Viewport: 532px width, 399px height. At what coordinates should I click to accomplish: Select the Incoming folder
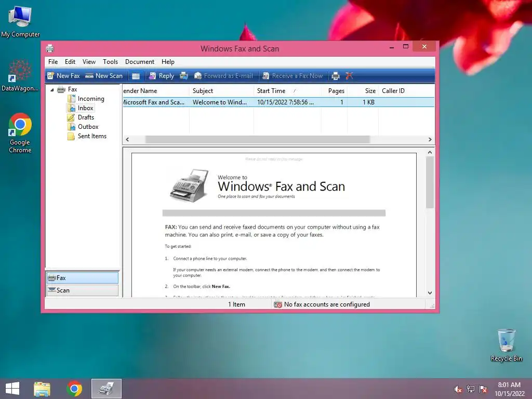[x=86, y=98]
